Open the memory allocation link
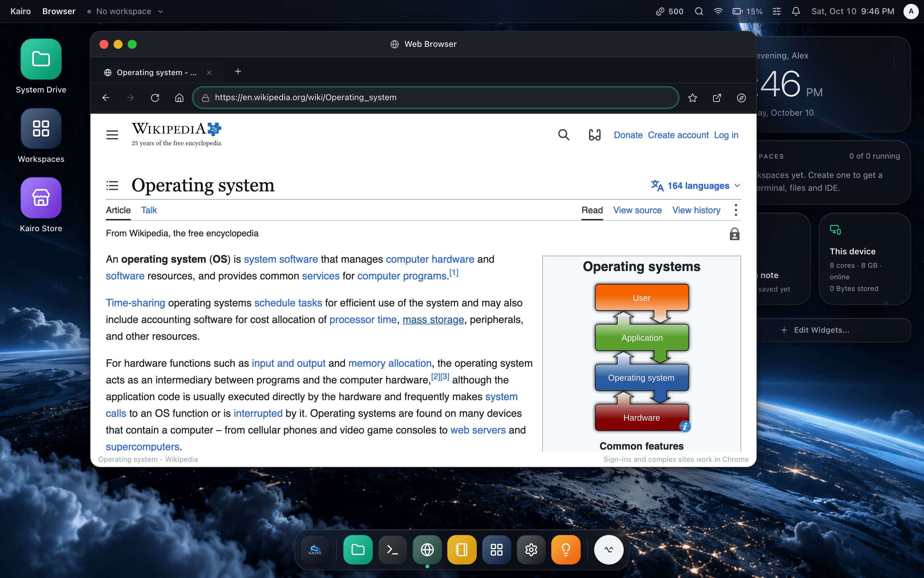Image resolution: width=924 pixels, height=578 pixels. coord(390,363)
